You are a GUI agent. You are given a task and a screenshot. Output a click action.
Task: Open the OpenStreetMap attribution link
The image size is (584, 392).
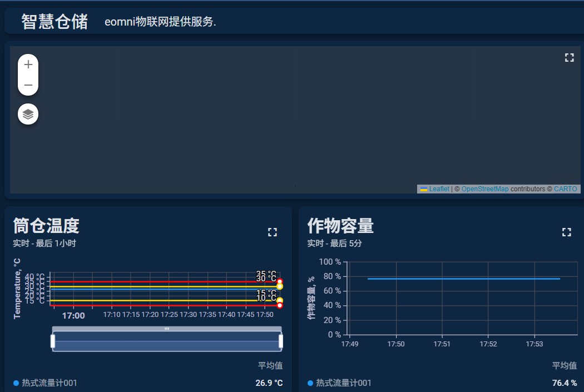pos(484,189)
